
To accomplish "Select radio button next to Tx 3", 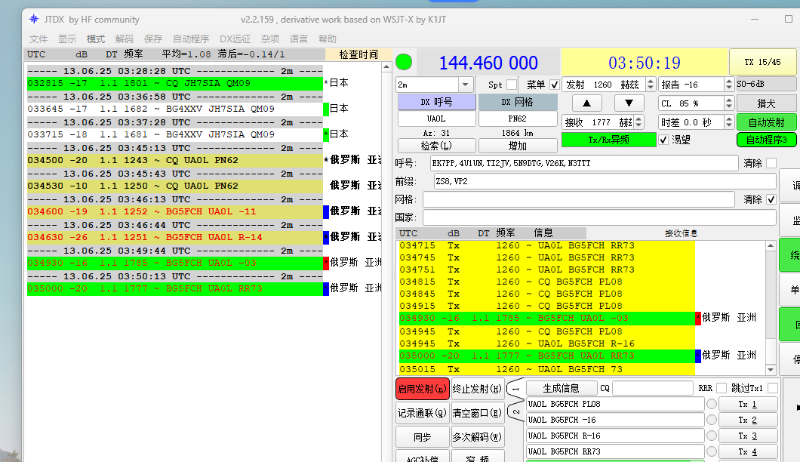I will click(711, 435).
